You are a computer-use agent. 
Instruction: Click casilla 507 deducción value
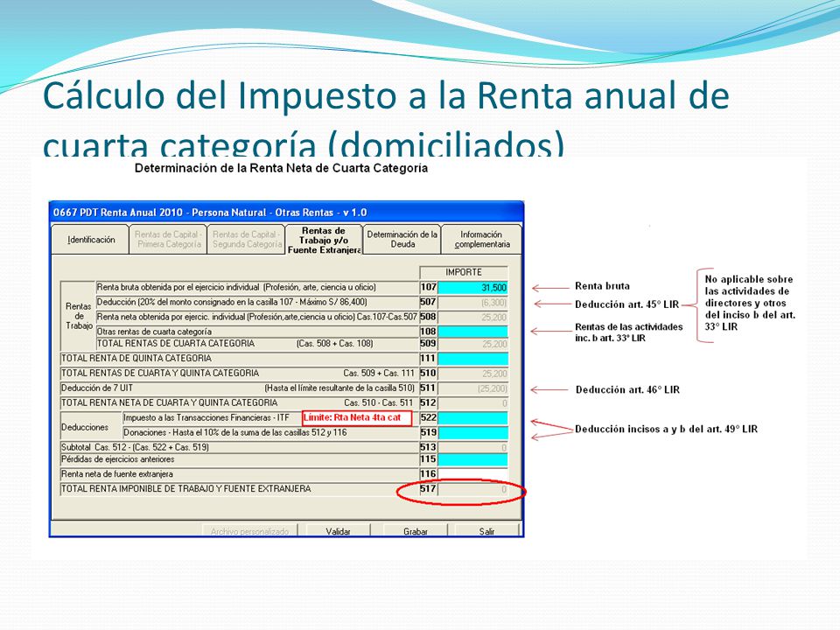click(x=472, y=303)
